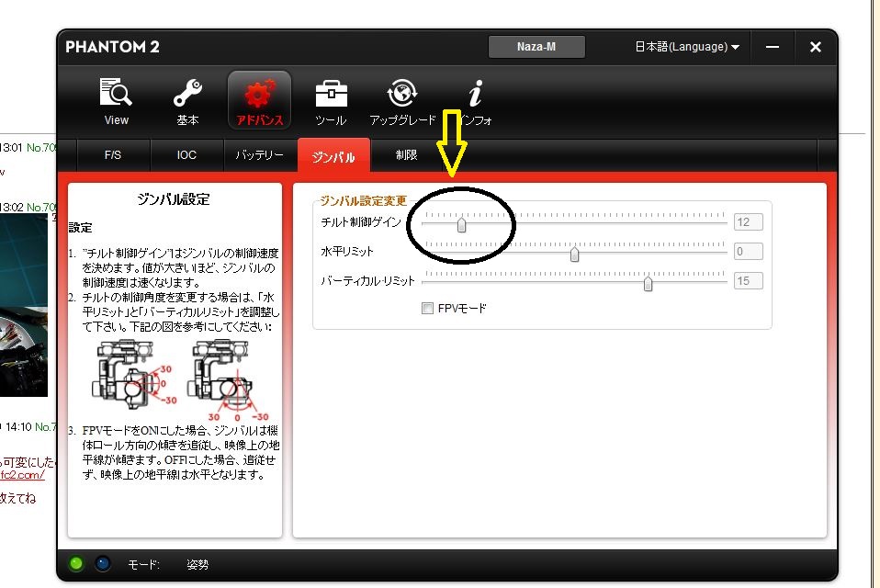Click the Naza-M button
Screen dimensions: 880x588
[536, 47]
